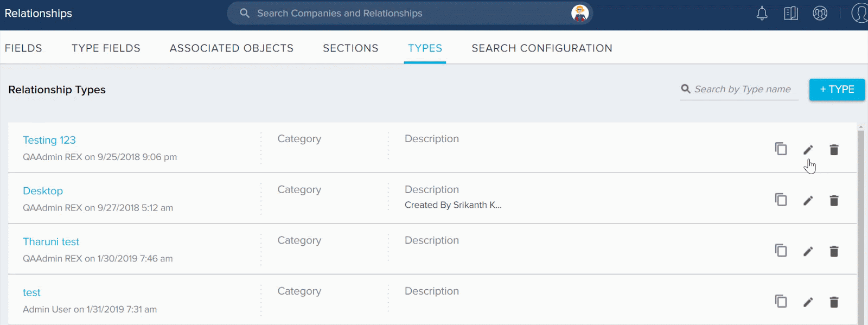Select the Types tab
The image size is (868, 325).
coord(425,48)
